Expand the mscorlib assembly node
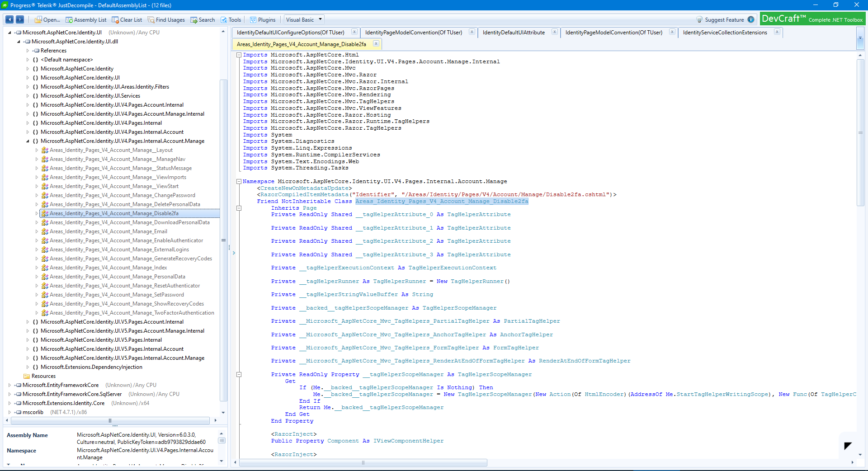868x471 pixels. (x=9, y=412)
